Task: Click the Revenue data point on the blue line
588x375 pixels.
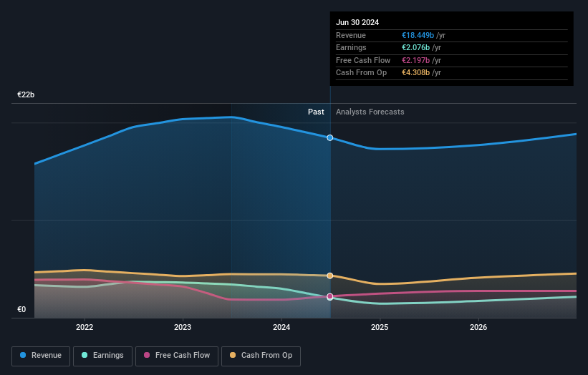Action: (x=330, y=138)
